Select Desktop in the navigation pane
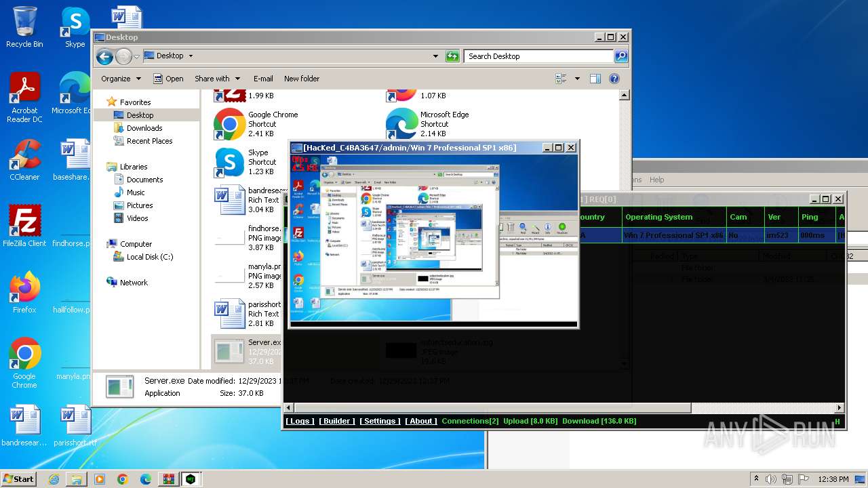This screenshot has height=488, width=868. click(140, 115)
